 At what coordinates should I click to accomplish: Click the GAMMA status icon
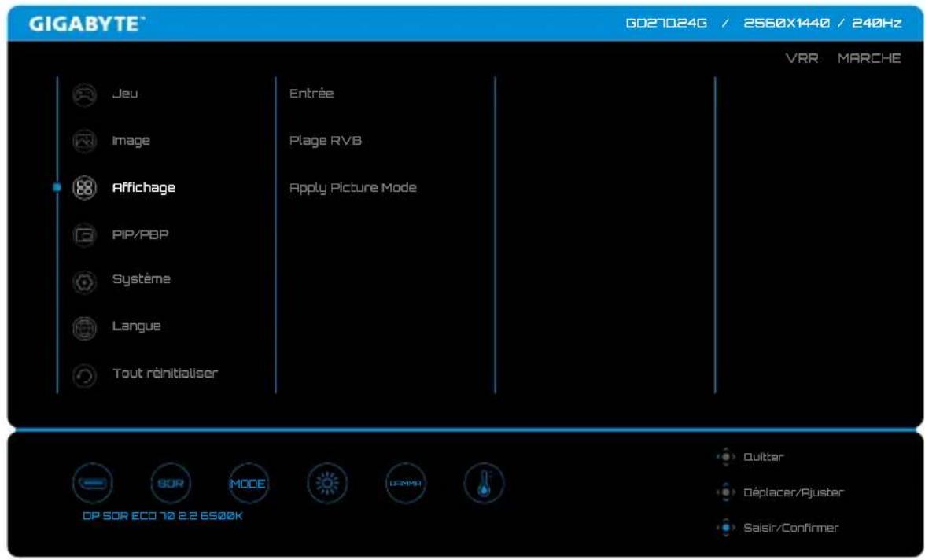coord(405,483)
